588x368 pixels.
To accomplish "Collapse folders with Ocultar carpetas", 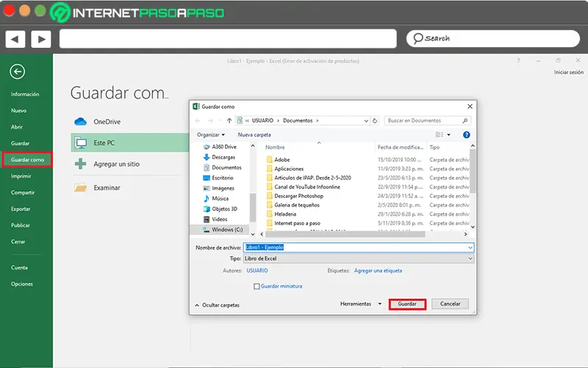I will point(217,305).
